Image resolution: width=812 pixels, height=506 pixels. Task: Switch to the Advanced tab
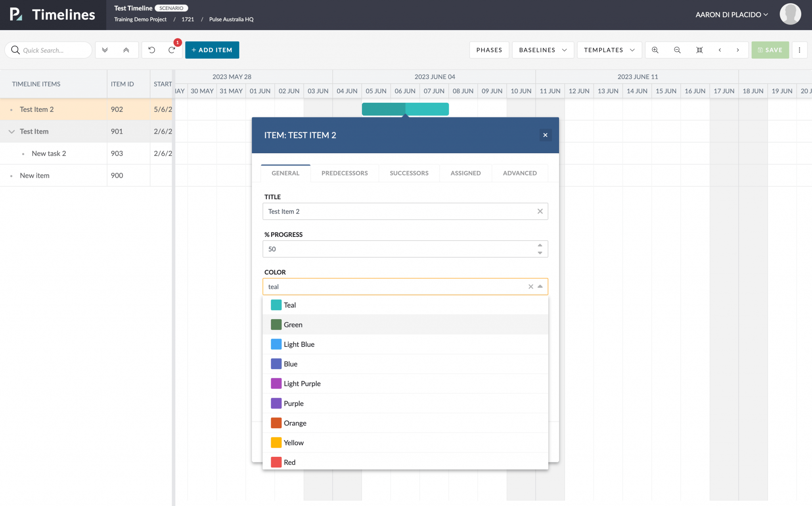(519, 173)
